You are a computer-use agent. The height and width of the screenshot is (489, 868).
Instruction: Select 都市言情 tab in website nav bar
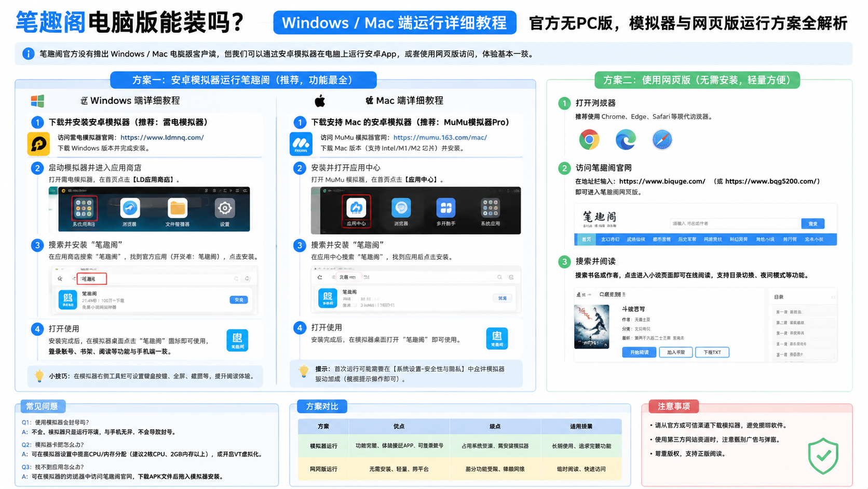click(x=662, y=240)
